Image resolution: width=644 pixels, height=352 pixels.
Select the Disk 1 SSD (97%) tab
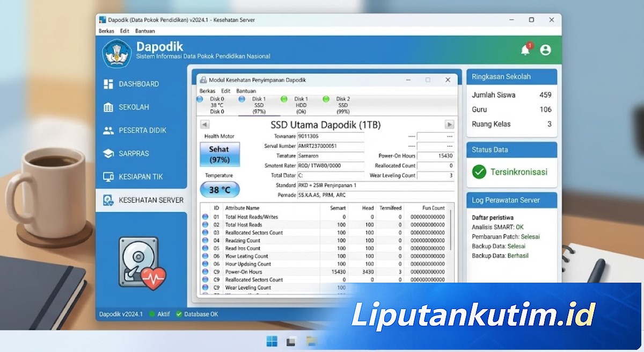(259, 105)
